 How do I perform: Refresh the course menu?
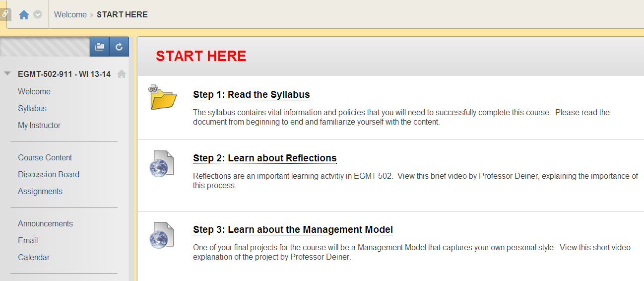(x=119, y=47)
